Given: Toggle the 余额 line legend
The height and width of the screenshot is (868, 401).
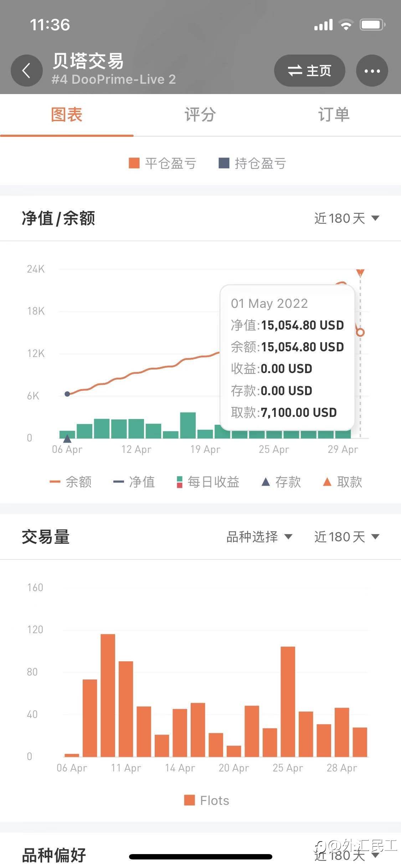Looking at the screenshot, I should point(71,482).
